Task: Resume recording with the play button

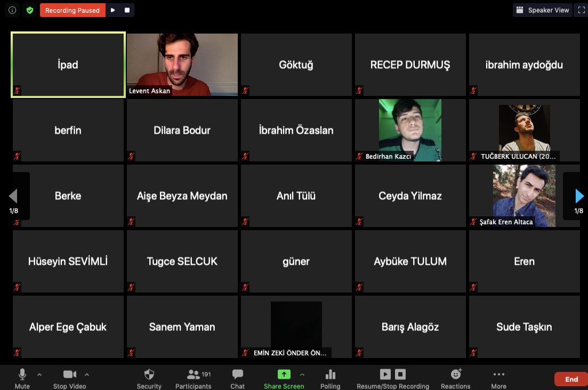Action: click(x=113, y=10)
